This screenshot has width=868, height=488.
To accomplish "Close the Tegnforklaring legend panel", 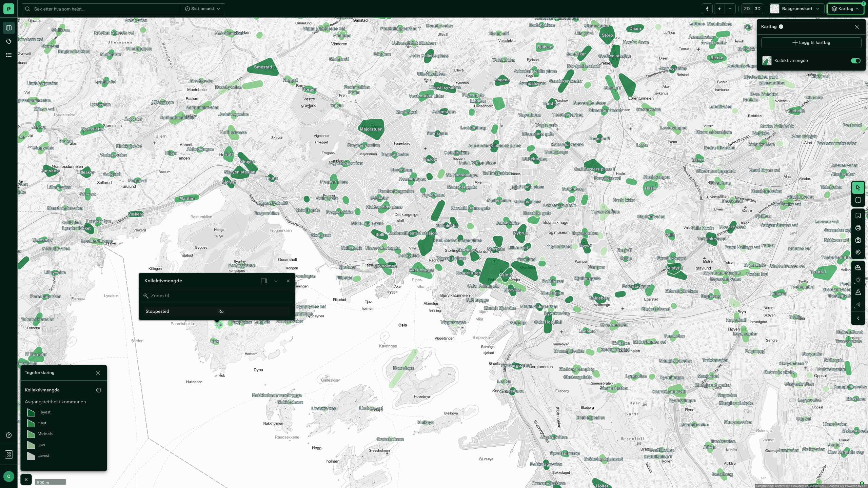I will coord(98,373).
